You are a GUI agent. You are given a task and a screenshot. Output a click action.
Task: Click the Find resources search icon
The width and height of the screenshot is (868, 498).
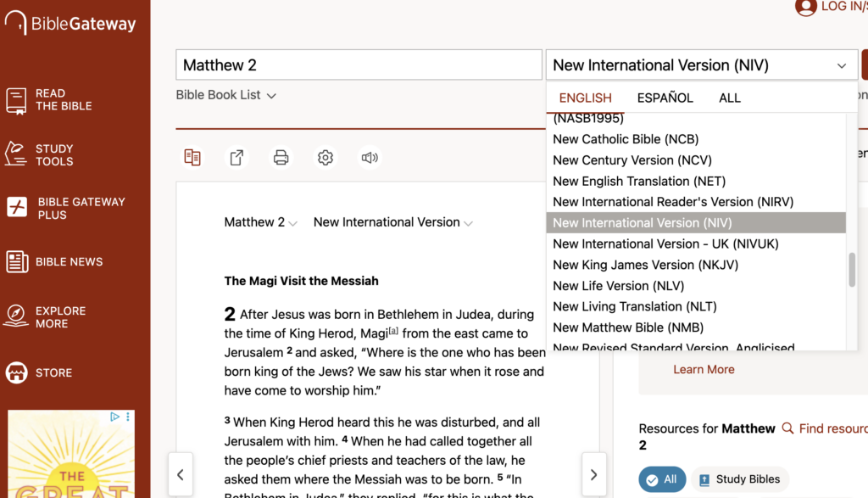click(x=787, y=428)
